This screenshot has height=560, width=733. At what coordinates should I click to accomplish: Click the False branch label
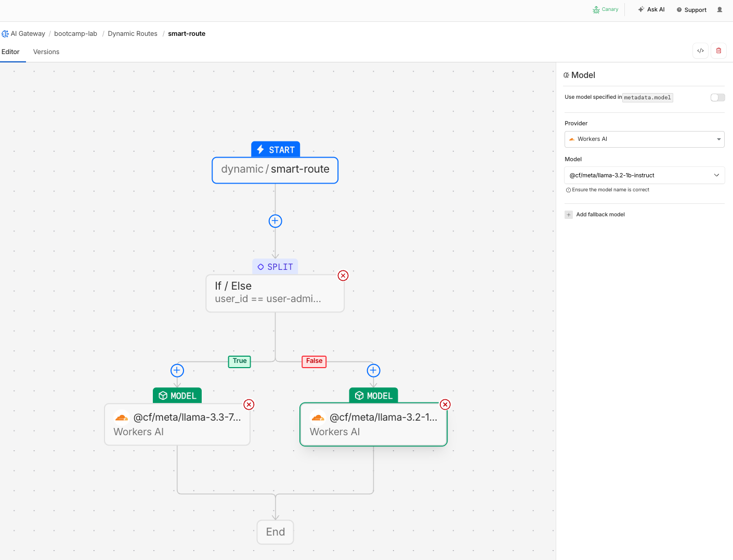pyautogui.click(x=314, y=361)
